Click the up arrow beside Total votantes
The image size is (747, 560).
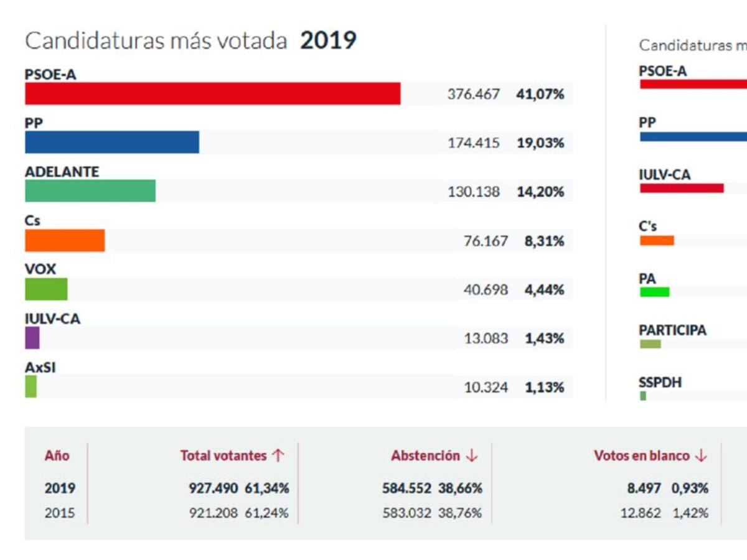(278, 455)
